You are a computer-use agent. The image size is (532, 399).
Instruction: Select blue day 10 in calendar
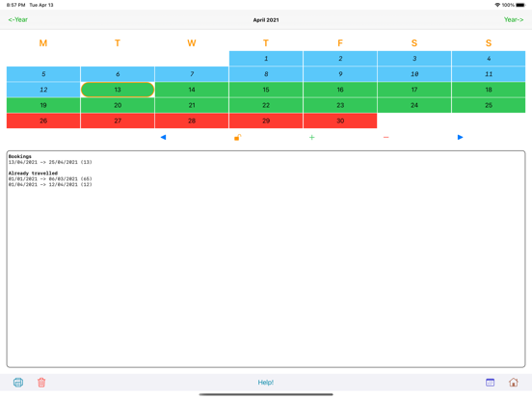coord(414,74)
